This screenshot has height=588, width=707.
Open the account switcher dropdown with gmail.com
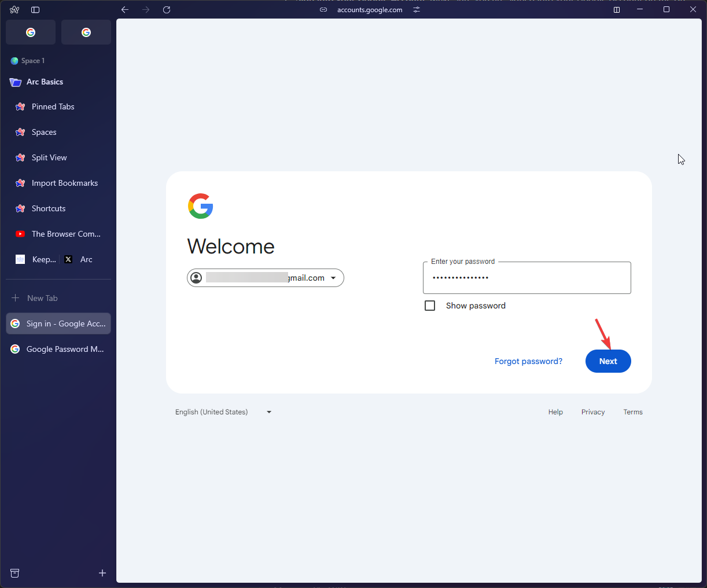[x=266, y=278]
